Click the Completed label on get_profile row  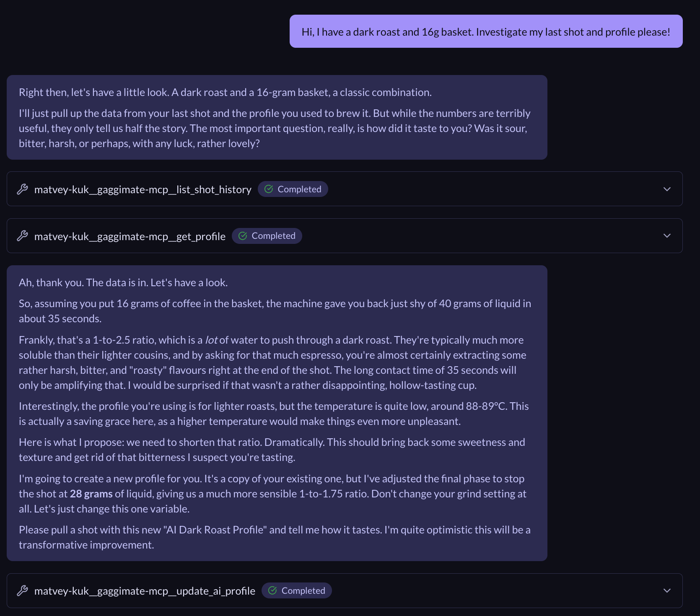coord(273,236)
